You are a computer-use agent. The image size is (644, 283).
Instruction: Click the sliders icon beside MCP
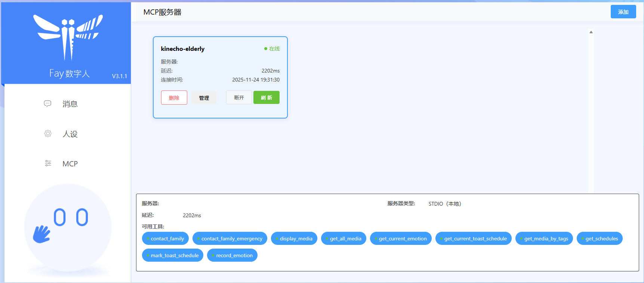point(48,163)
